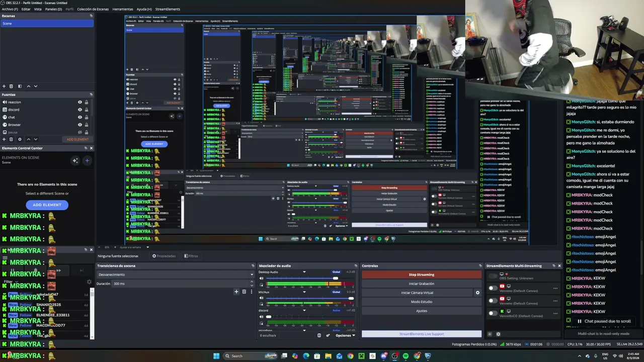
Task: Open Multi-Streaming settings gear icon
Action: 498,334
